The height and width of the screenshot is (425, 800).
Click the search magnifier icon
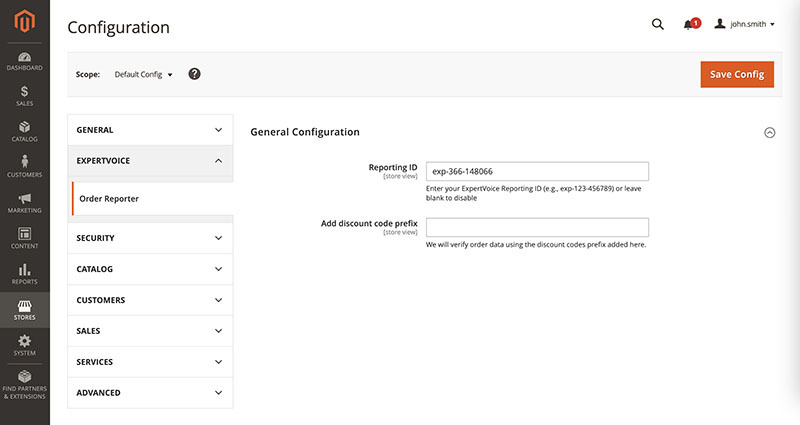tap(658, 24)
